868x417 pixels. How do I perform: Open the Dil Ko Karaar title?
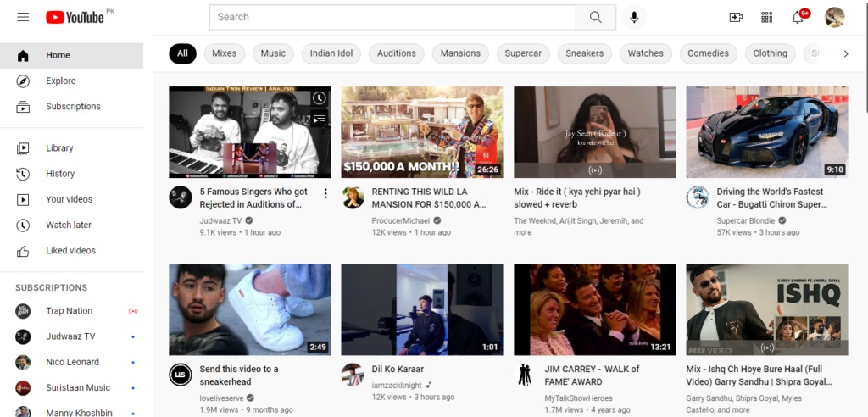(x=398, y=369)
